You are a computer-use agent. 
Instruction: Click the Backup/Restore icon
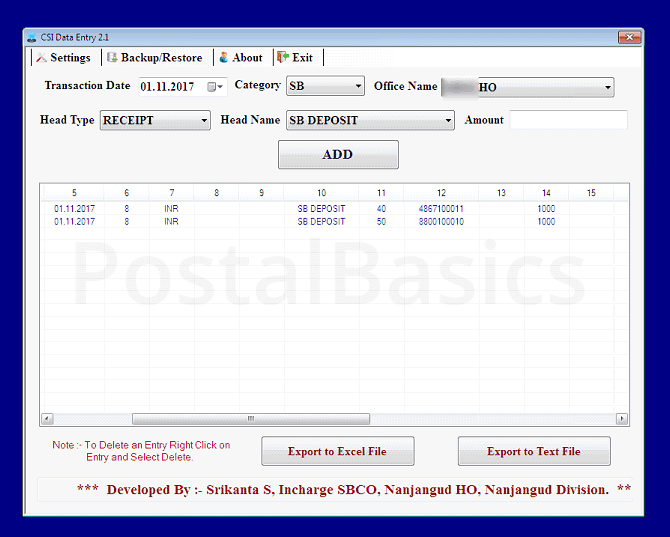tap(112, 58)
